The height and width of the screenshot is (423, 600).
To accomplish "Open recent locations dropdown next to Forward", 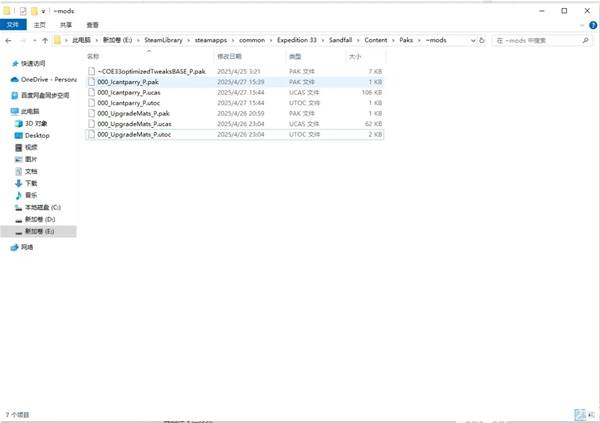I will [x=33, y=41].
